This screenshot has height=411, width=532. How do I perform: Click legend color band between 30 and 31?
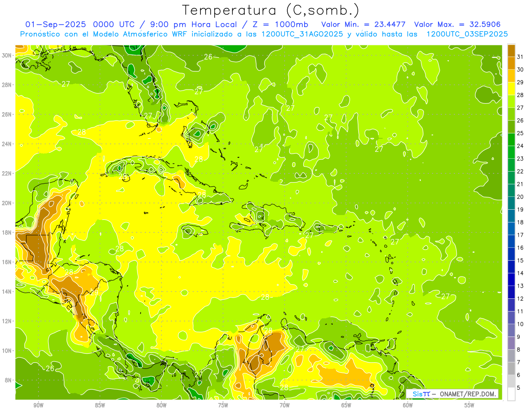point(511,63)
